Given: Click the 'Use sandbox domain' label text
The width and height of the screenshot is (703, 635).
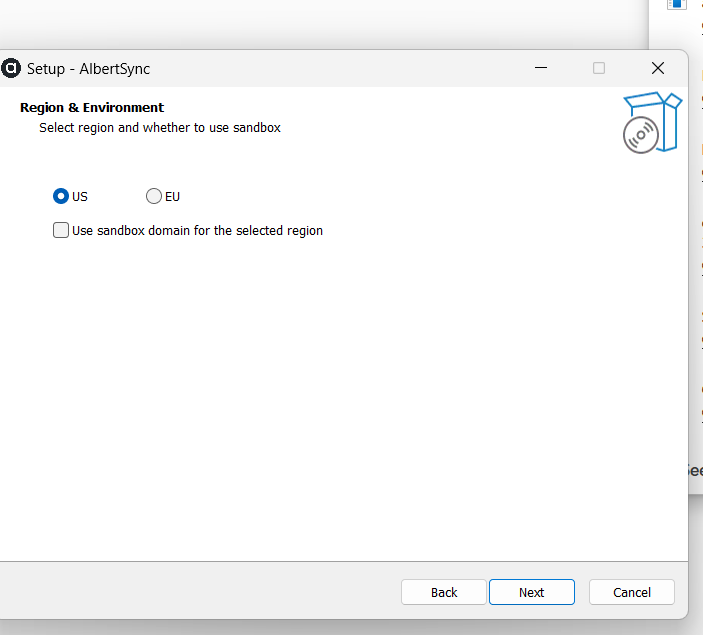Looking at the screenshot, I should (x=197, y=230).
